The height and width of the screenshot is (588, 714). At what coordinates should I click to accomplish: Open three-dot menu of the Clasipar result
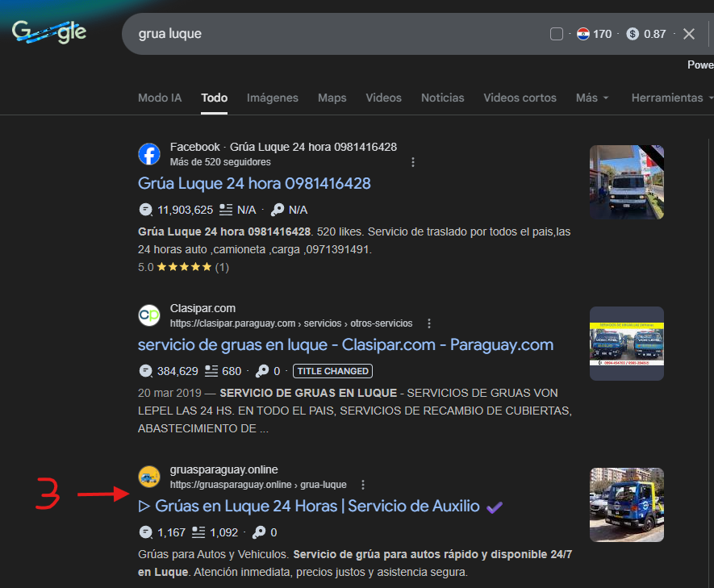(429, 323)
